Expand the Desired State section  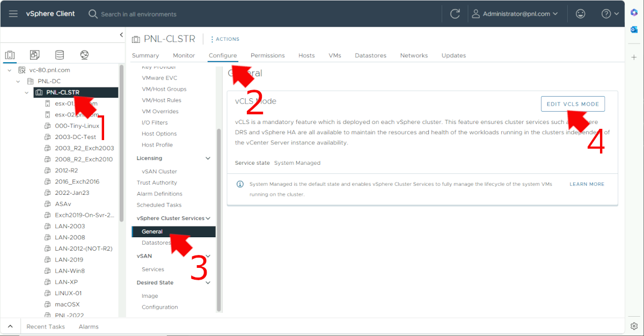pyautogui.click(x=208, y=282)
